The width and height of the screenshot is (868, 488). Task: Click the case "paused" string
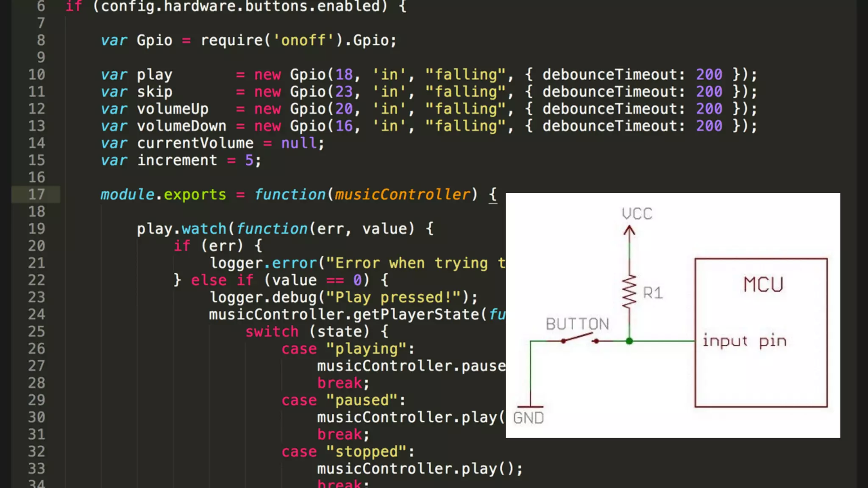pos(362,400)
